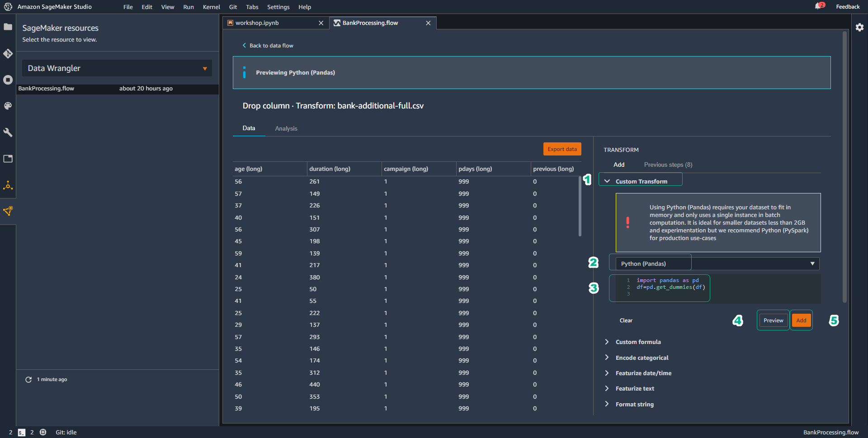
Task: Click the refresh icon next to 1 minute ago
Action: pos(28,380)
